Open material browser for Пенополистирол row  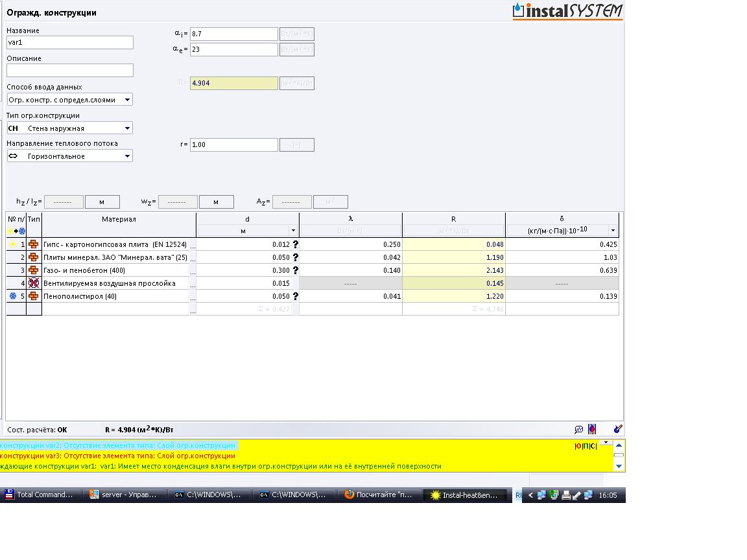(193, 296)
